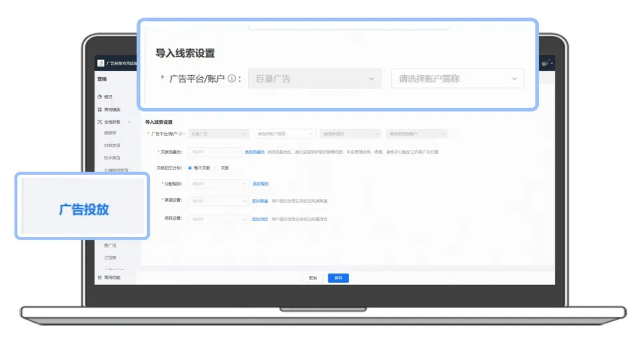Open the 分配规则 dropdown
The height and width of the screenshot is (342, 644).
(x=218, y=184)
